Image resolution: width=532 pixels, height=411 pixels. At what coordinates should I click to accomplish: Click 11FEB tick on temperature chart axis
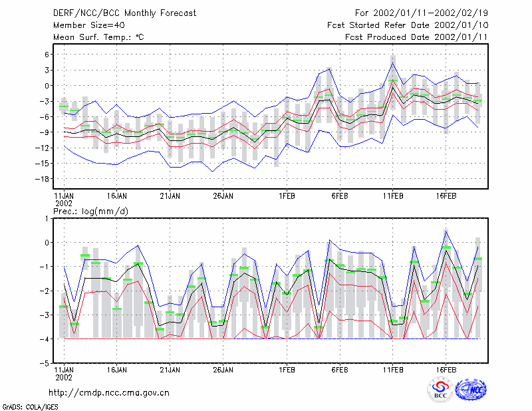tap(393, 196)
